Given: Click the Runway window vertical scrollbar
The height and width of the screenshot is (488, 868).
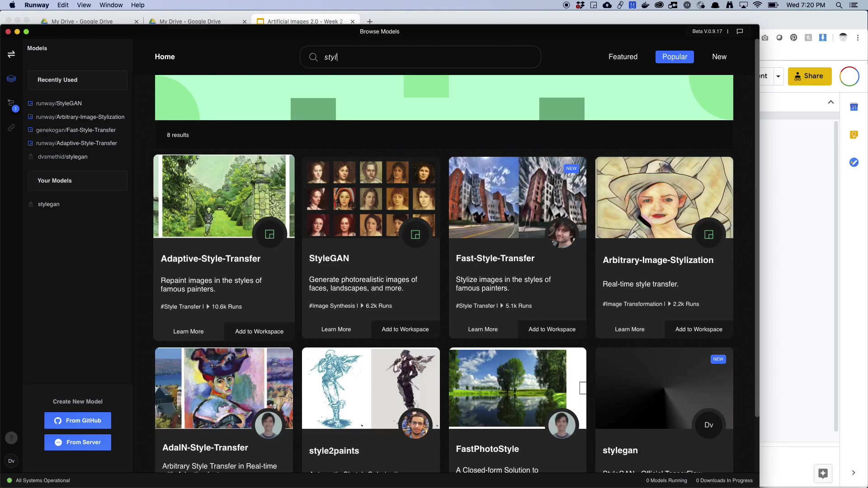Looking at the screenshot, I should pos(757,228).
